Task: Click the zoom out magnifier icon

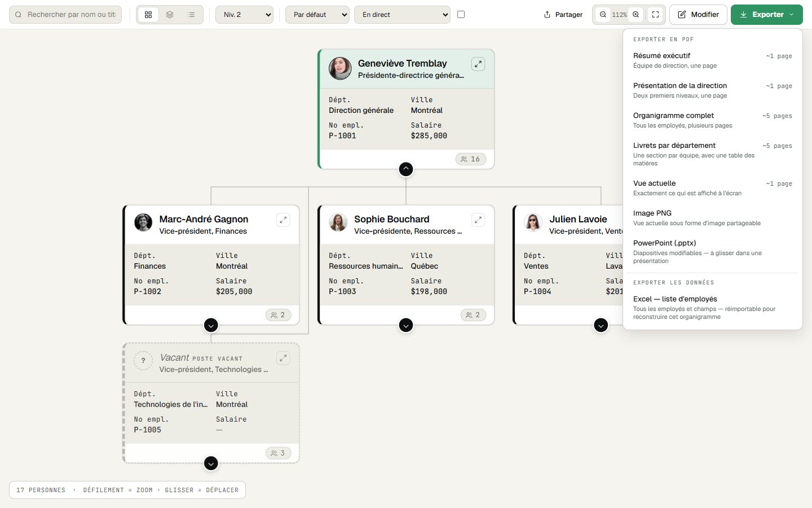Action: coord(603,15)
